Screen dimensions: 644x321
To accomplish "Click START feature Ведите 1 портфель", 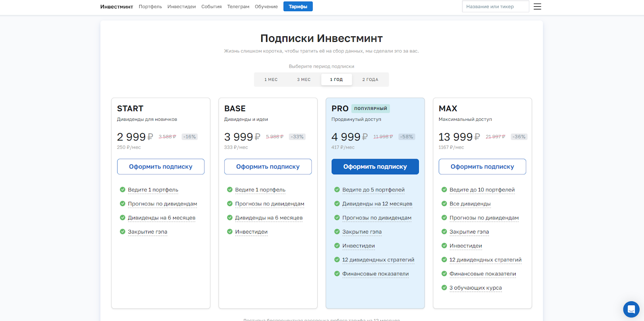I will click(153, 190).
